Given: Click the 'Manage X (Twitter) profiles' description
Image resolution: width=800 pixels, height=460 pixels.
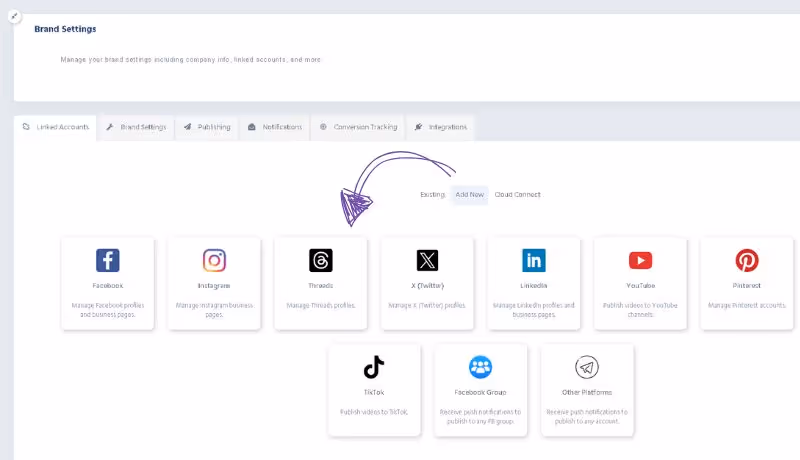Looking at the screenshot, I should (428, 305).
